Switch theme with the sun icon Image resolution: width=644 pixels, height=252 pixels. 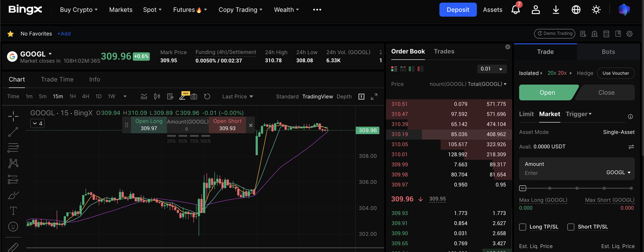(x=596, y=10)
